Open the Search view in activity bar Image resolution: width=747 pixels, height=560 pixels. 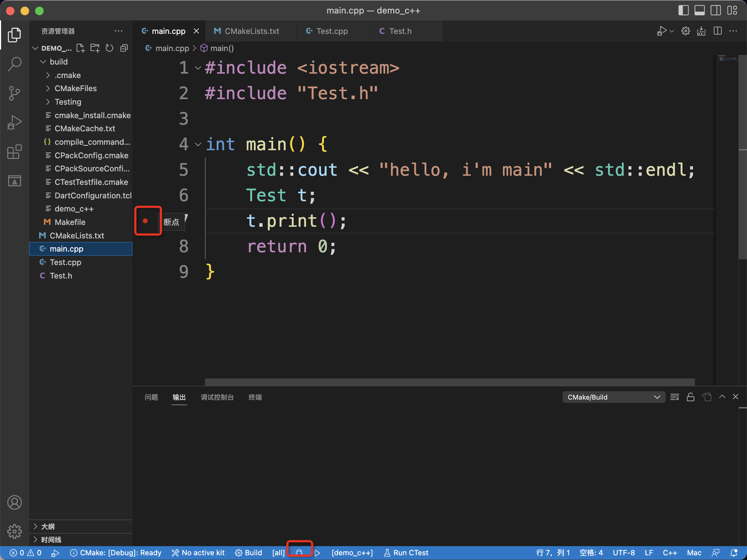(x=15, y=64)
